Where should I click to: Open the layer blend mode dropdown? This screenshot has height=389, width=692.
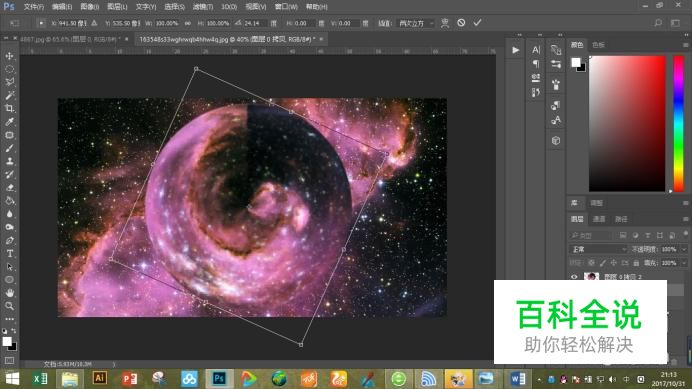click(x=598, y=249)
